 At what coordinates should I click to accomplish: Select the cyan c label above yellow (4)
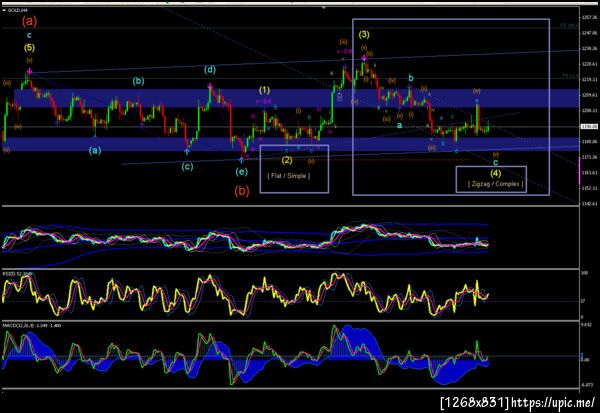coord(496,162)
